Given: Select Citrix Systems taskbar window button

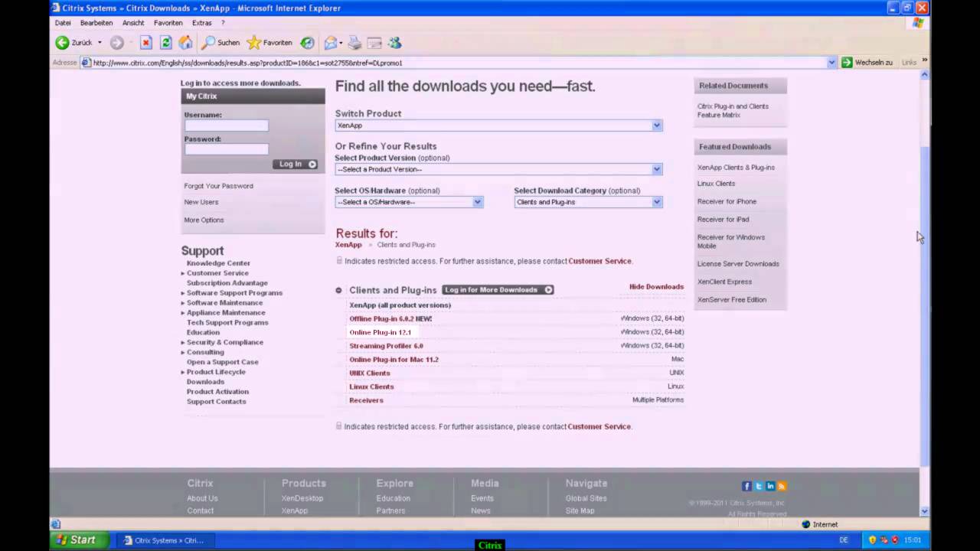Looking at the screenshot, I should tap(164, 540).
